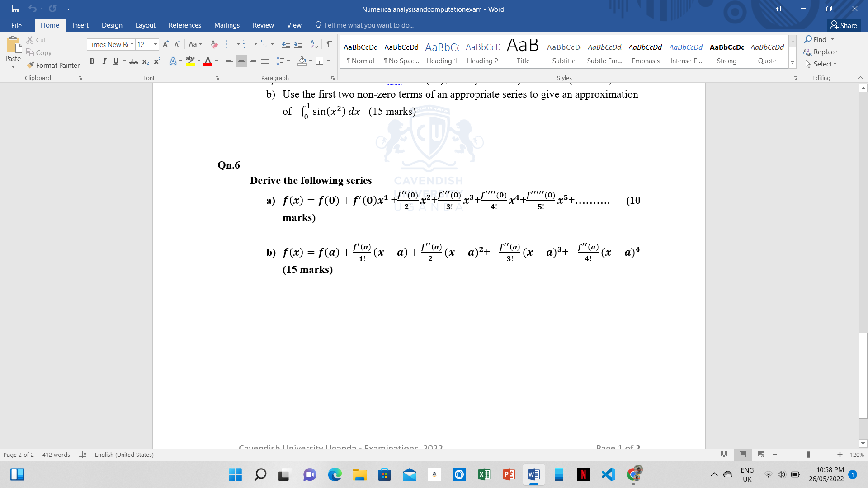
Task: Click the Save icon in the title bar
Action: click(16, 9)
